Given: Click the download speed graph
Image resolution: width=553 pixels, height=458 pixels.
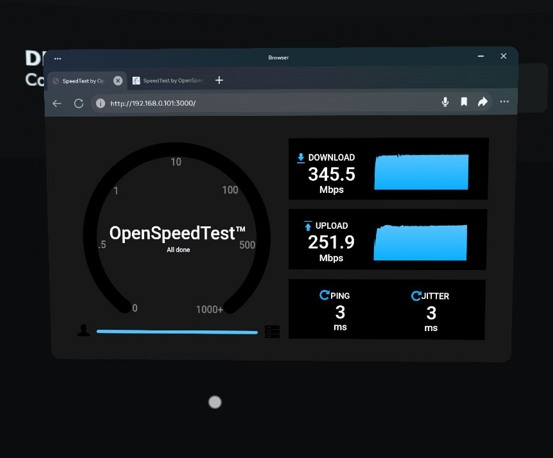Looking at the screenshot, I should (x=421, y=172).
